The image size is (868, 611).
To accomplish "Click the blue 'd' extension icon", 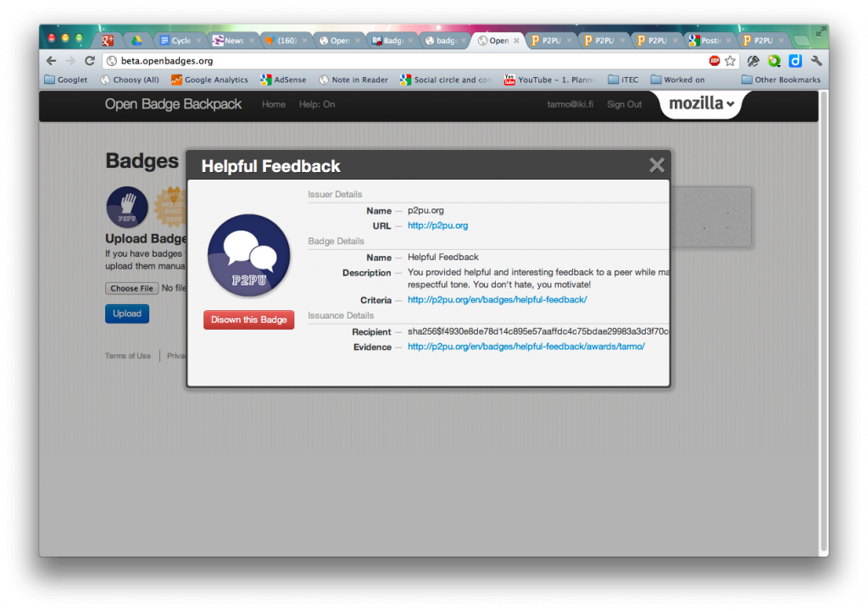I will click(795, 61).
